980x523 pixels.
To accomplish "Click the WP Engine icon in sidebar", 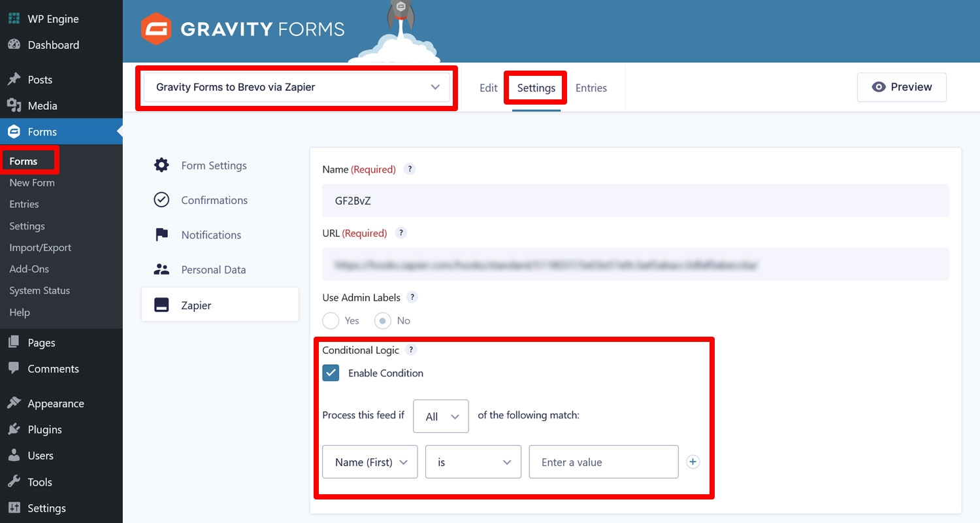I will click(14, 19).
